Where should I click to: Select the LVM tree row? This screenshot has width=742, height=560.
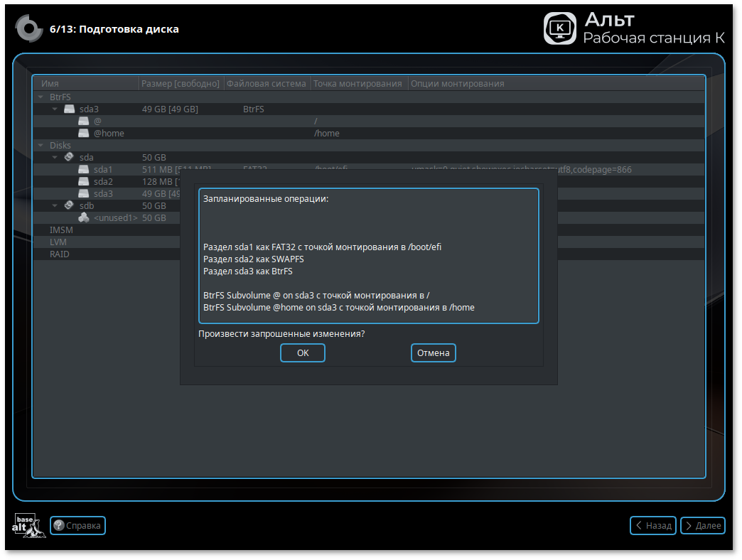pyautogui.click(x=58, y=242)
